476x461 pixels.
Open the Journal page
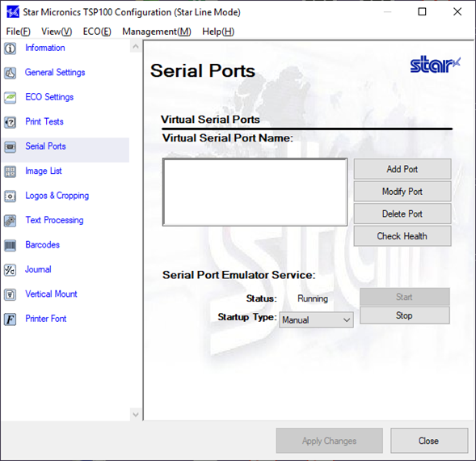tap(38, 269)
